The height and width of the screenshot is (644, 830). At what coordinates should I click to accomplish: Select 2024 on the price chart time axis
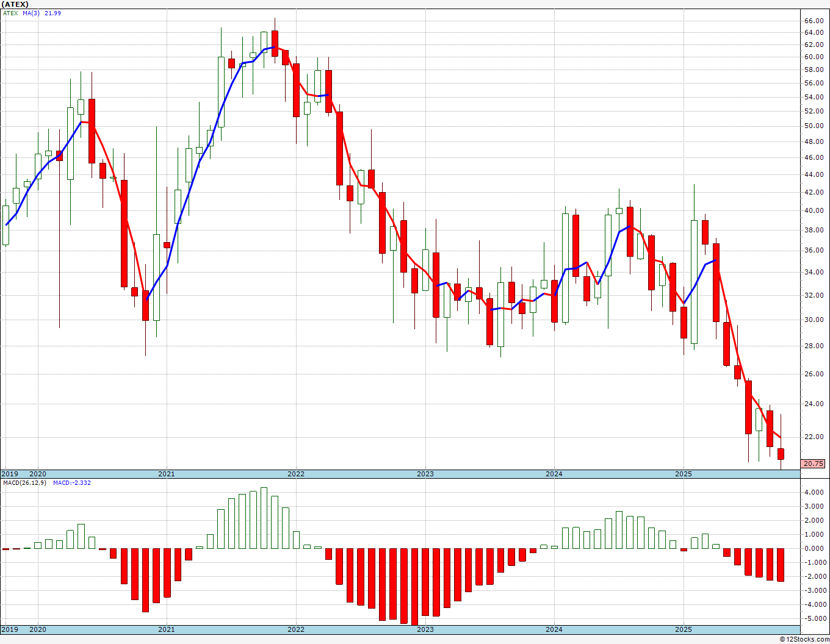point(554,474)
